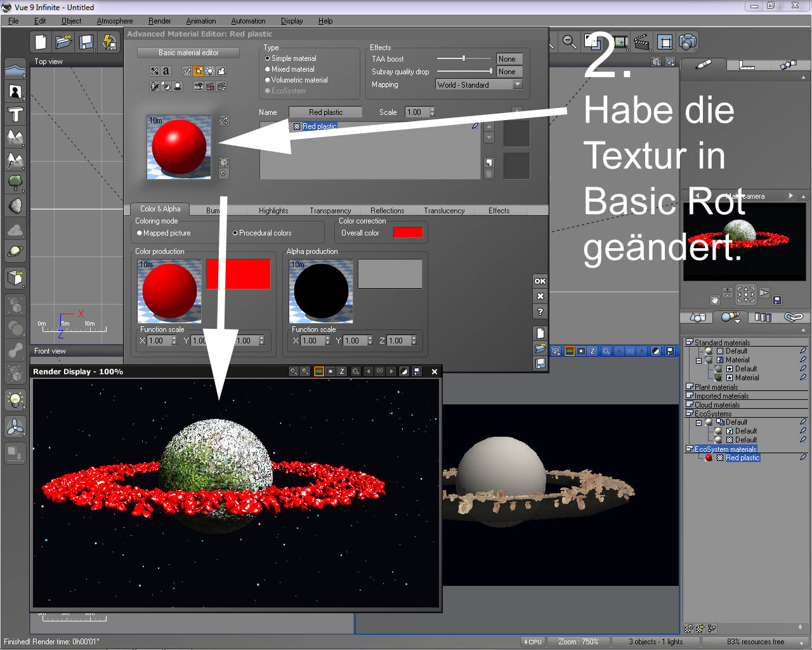
Task: Add a planet with the ringed planet icon
Action: tap(15, 252)
